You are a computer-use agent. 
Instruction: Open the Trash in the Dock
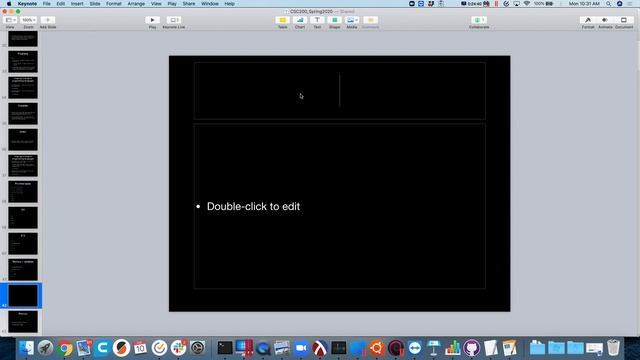(x=613, y=348)
